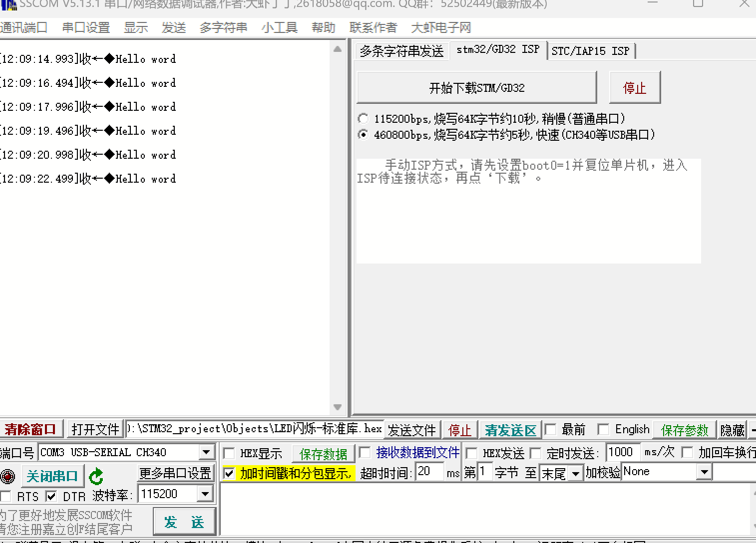
Task: Click the red port status indicator icon
Action: click(7, 476)
